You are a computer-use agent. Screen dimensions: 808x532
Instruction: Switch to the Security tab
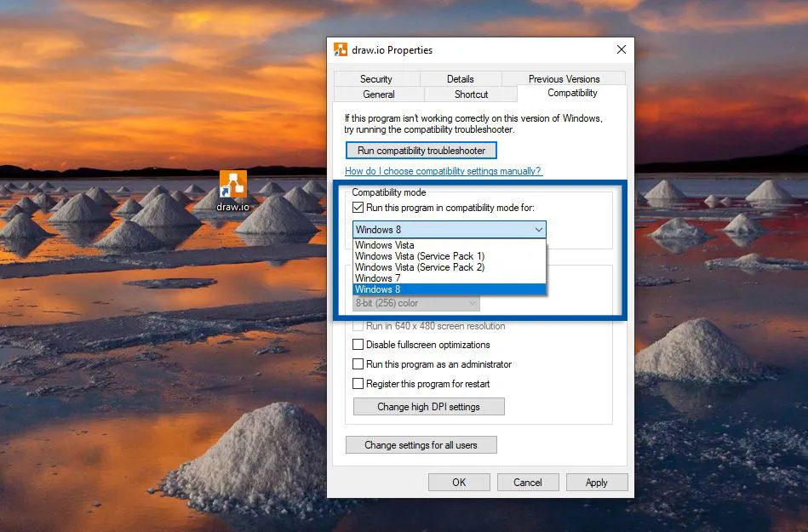[x=376, y=78]
